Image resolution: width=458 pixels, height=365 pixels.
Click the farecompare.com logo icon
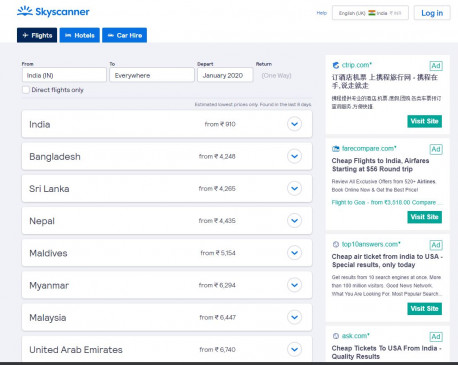point(336,149)
